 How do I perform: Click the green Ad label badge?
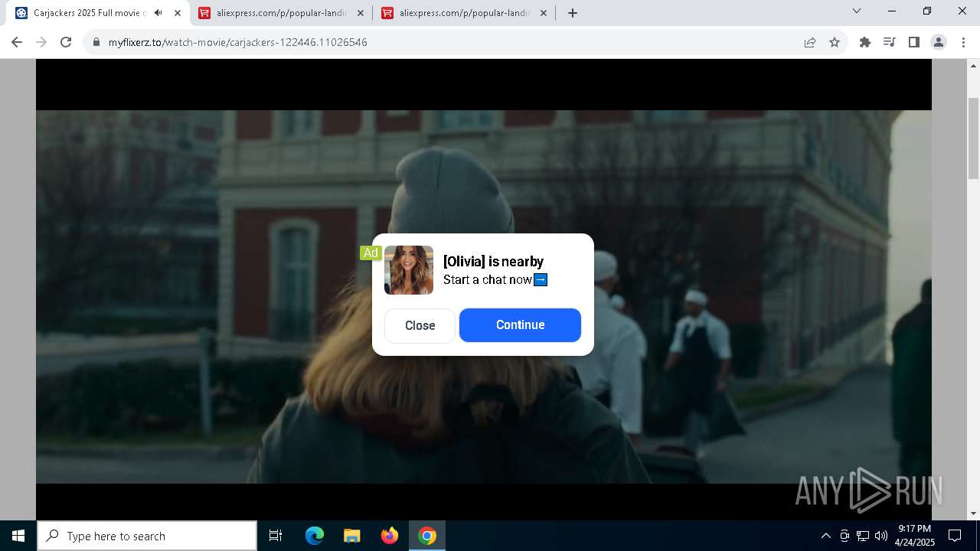click(x=371, y=253)
